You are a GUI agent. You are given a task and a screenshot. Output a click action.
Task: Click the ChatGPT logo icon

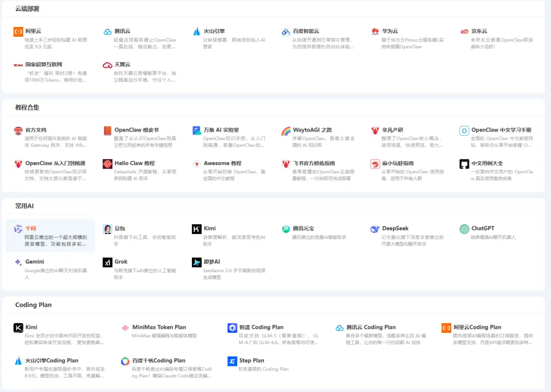(x=465, y=229)
